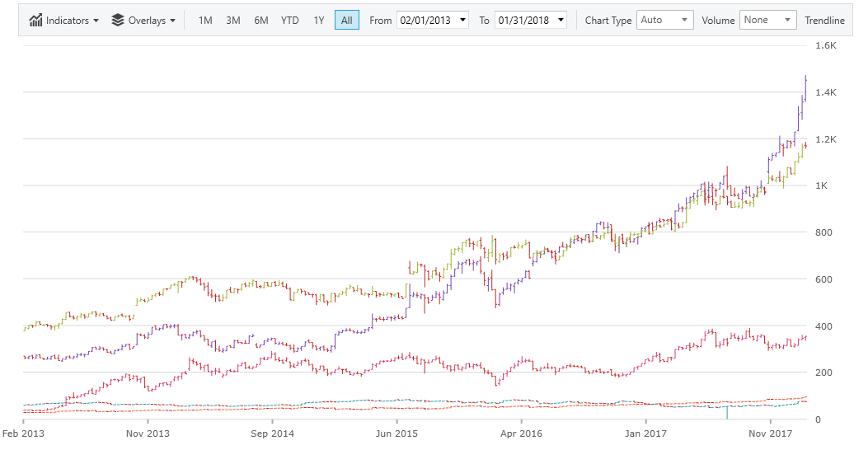The width and height of the screenshot is (868, 450).
Task: Click the 400 y-axis label
Action: coord(823,326)
